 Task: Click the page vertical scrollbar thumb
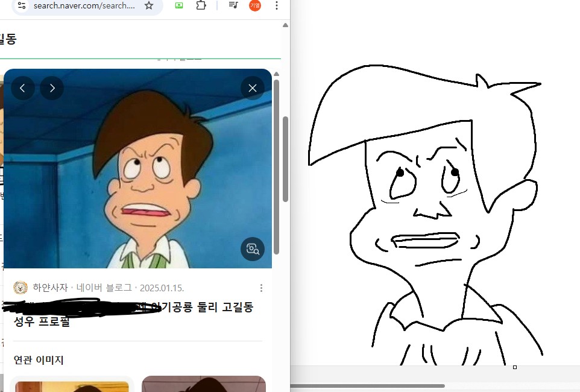click(285, 159)
